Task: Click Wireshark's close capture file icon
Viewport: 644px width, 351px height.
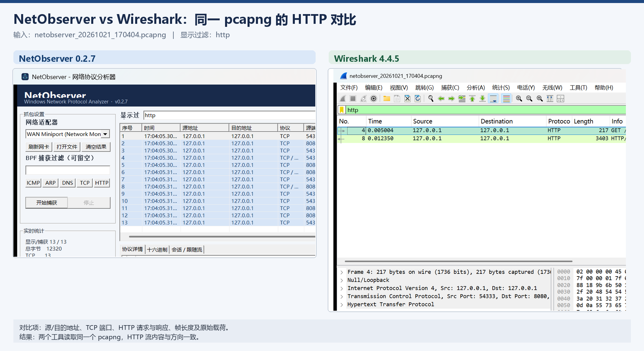Action: pos(408,99)
